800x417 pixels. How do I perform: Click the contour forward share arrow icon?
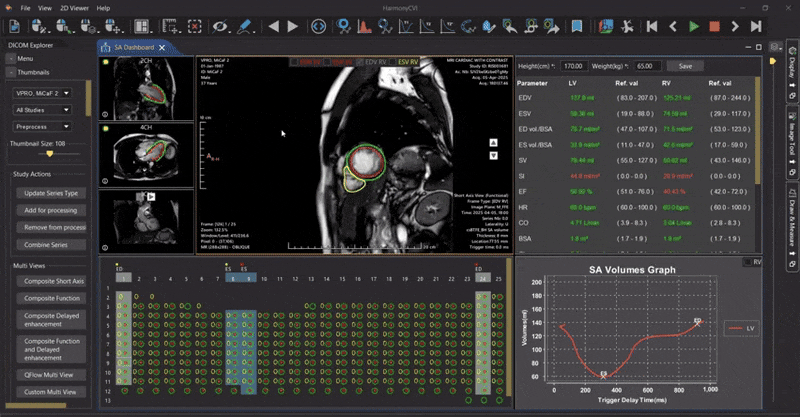pyautogui.click(x=552, y=26)
